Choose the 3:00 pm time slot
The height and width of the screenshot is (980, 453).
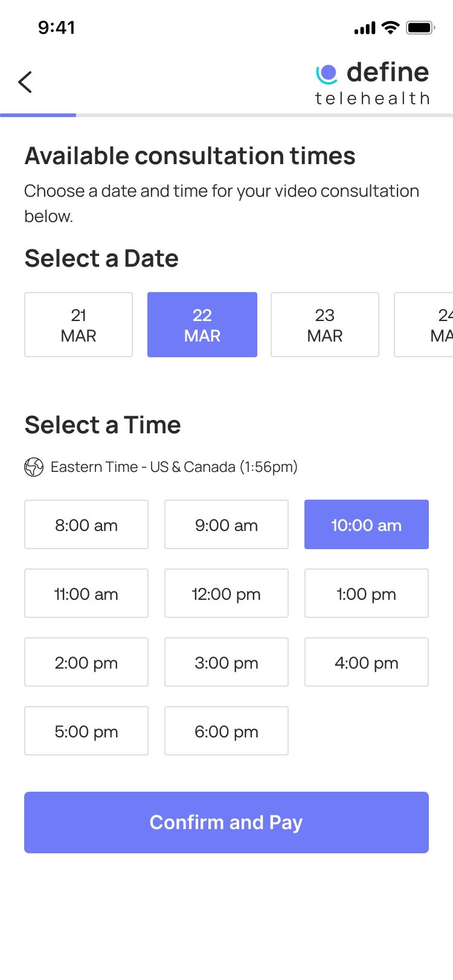(x=226, y=662)
